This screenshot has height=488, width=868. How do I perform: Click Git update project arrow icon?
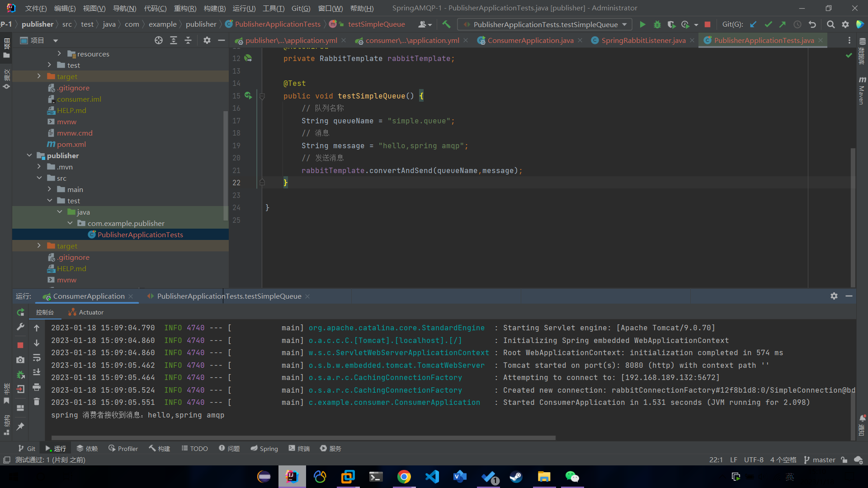753,24
